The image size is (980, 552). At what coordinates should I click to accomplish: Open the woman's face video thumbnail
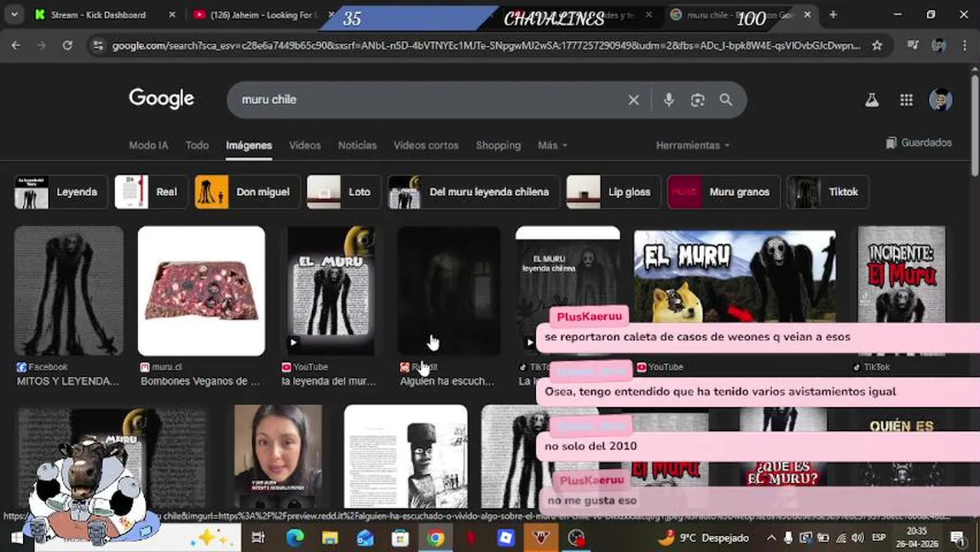point(278,456)
